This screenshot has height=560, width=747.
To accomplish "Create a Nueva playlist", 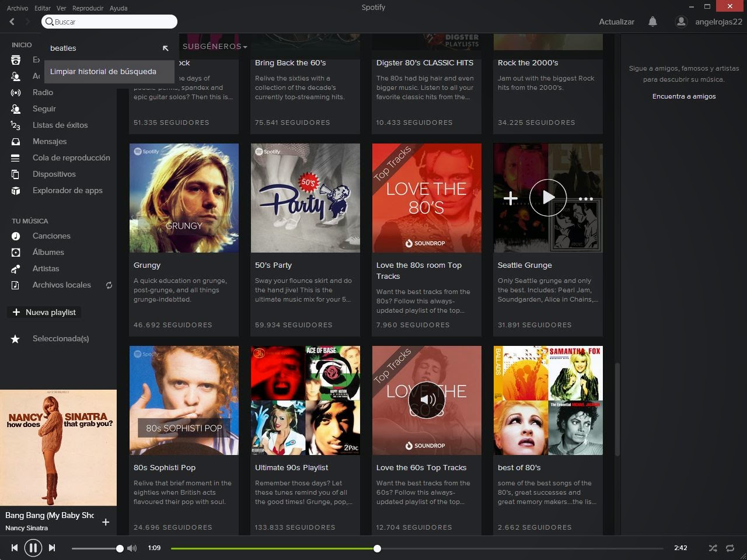I will 44,312.
